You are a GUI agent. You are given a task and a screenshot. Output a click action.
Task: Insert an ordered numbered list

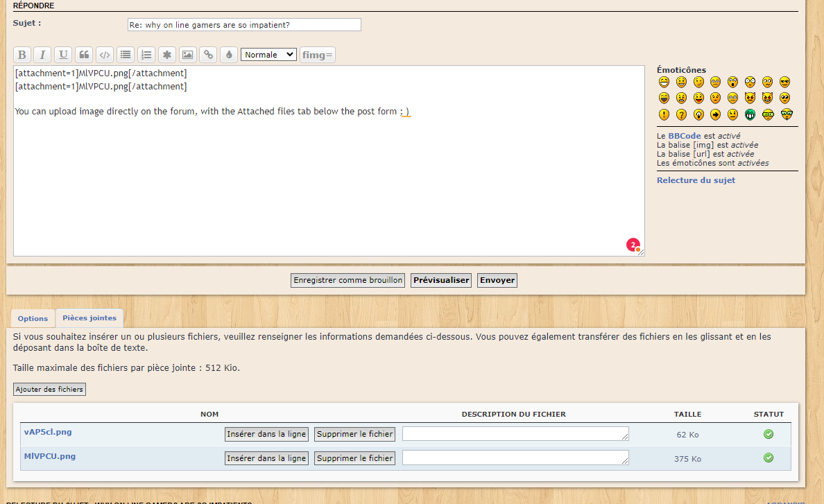146,55
